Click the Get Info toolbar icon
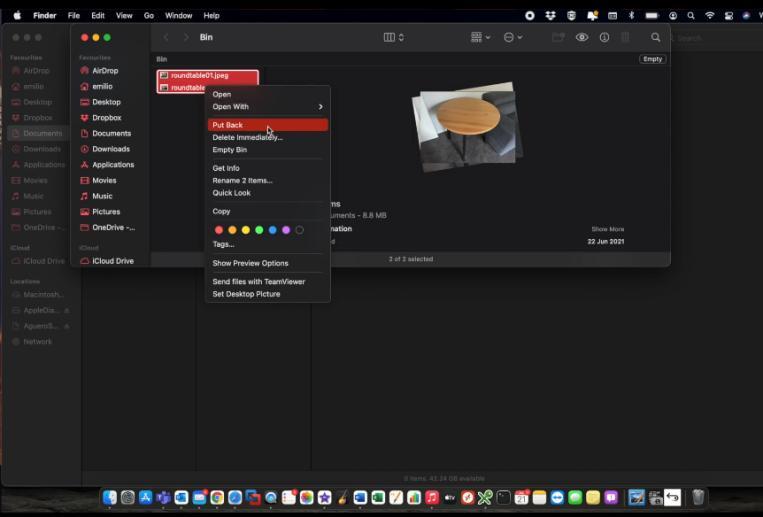The width and height of the screenshot is (763, 517). pos(604,37)
